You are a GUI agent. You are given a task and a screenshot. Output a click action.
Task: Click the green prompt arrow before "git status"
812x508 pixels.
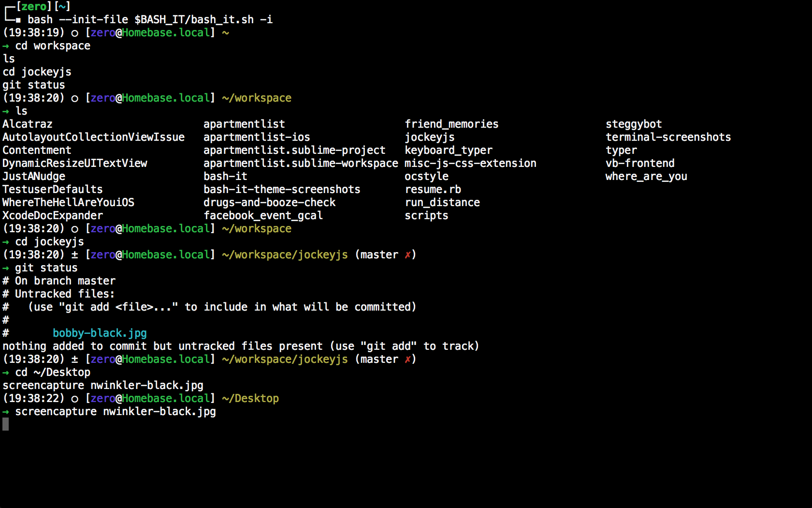pyautogui.click(x=6, y=268)
